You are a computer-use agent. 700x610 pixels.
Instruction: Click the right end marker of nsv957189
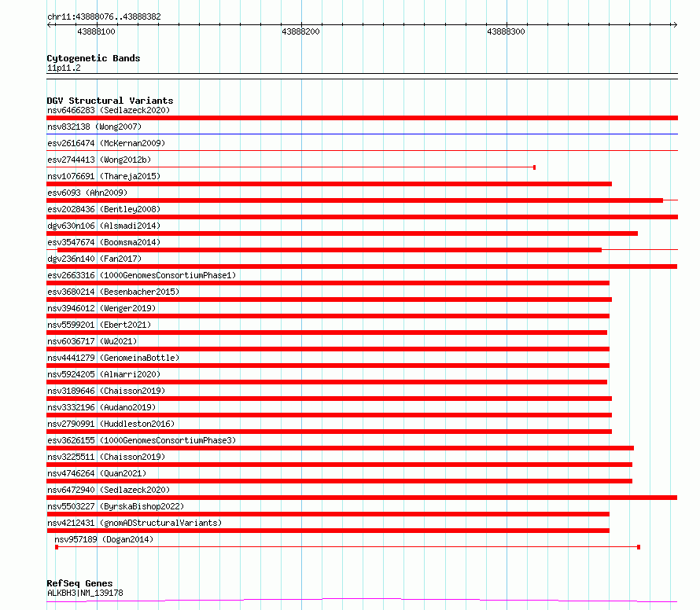pos(639,547)
